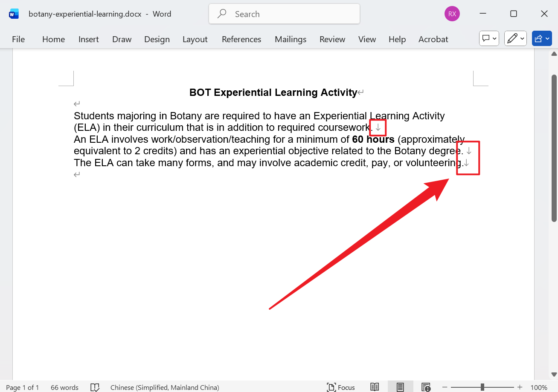Image resolution: width=558 pixels, height=392 pixels.
Task: Click the heading 'BOT Experiential Learning Activity'
Action: click(273, 92)
